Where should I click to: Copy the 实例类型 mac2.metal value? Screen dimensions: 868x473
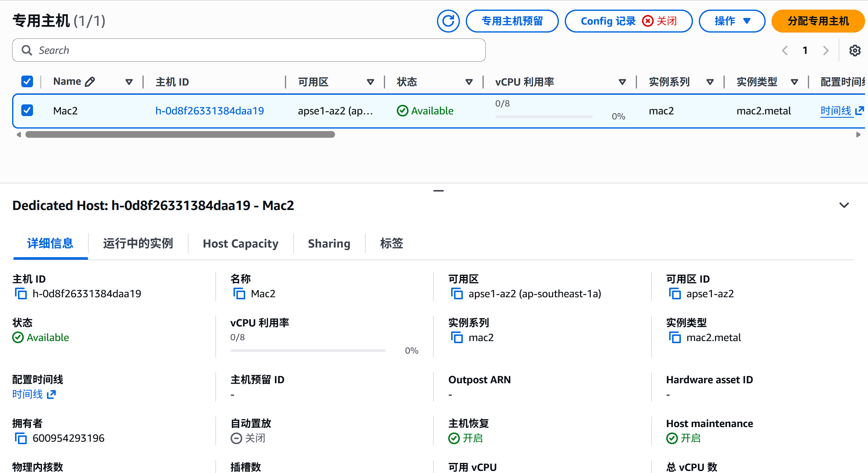675,338
